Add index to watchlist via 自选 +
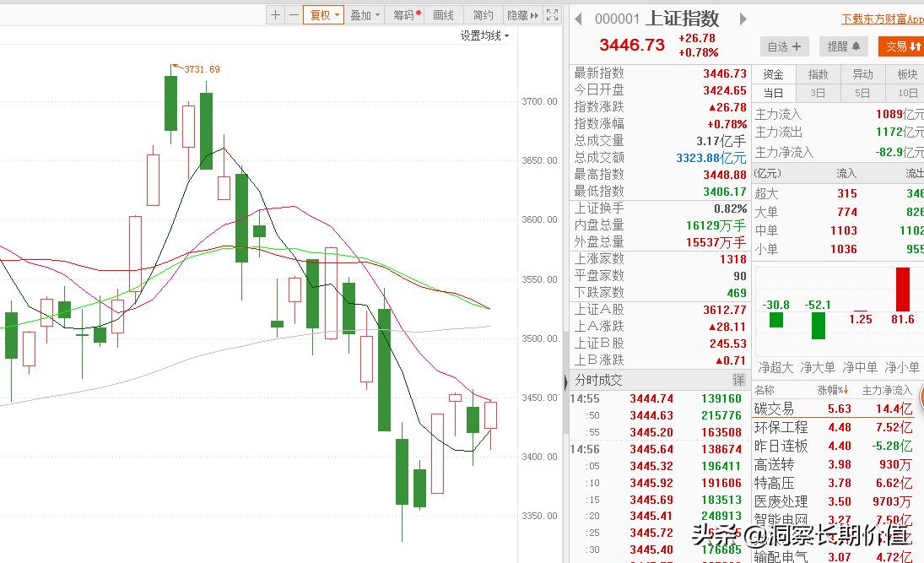Screen dimensions: 924x563 (784, 46)
